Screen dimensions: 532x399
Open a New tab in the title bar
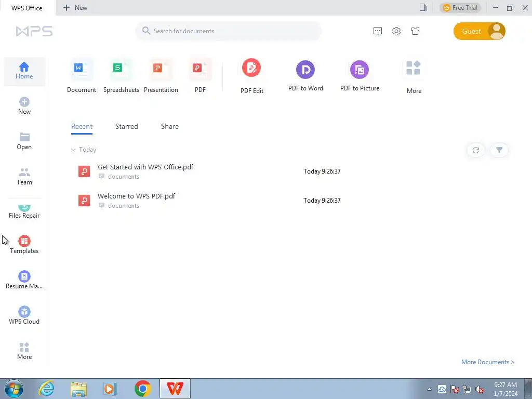point(75,7)
